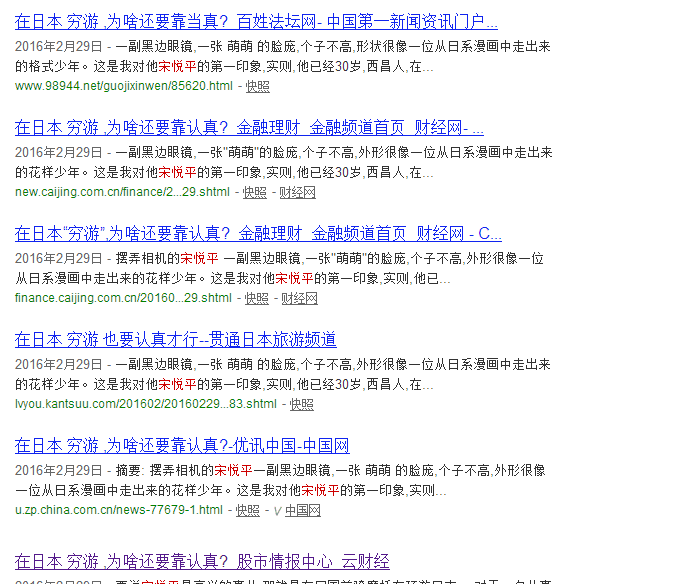Click the V verification icon before 中国网
The image size is (695, 586).
[x=278, y=511]
